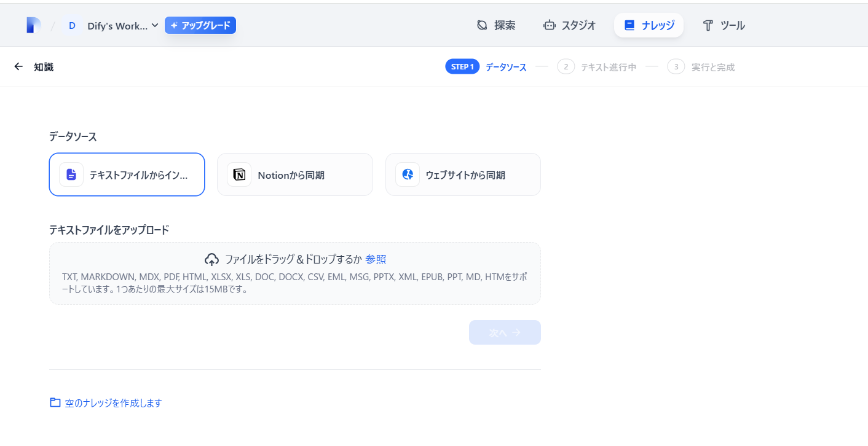Image resolution: width=868 pixels, height=446 pixels.
Task: Click the supported file formats description text
Action: [x=294, y=283]
